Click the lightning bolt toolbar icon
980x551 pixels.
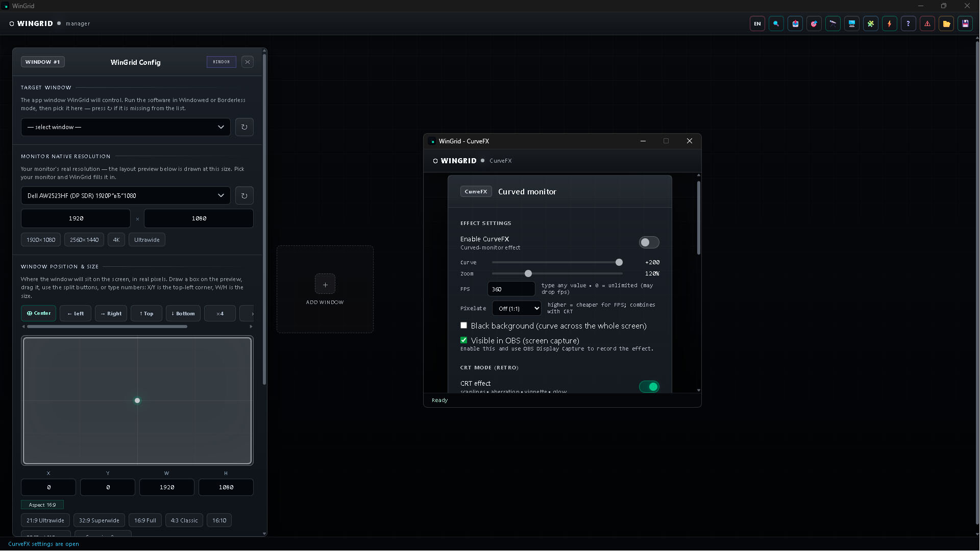[890, 23]
